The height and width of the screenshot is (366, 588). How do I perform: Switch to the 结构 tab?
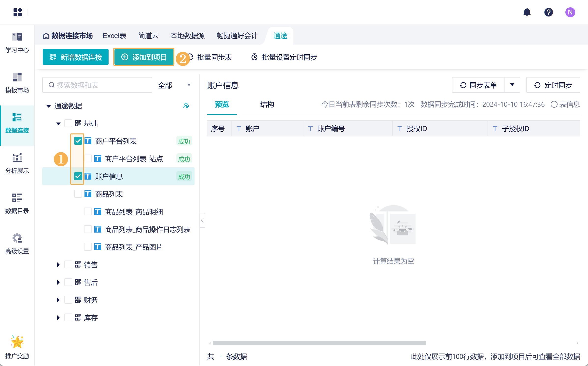pos(267,105)
